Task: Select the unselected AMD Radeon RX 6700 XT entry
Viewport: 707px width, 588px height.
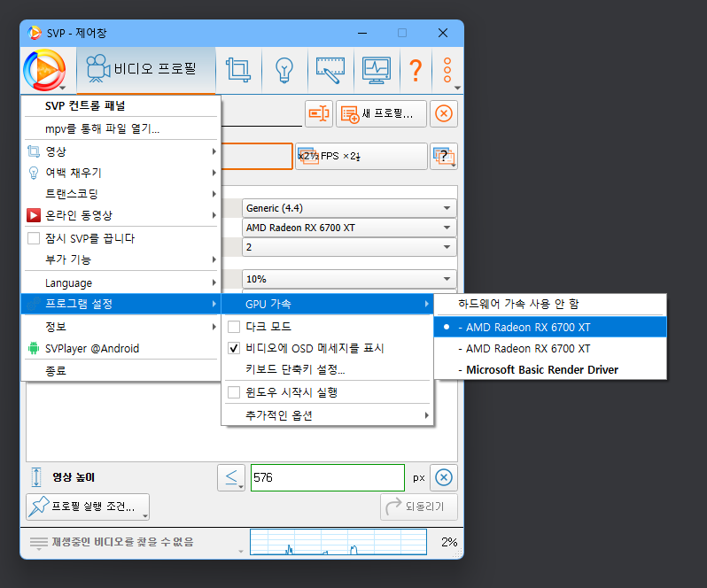Action: click(550, 348)
